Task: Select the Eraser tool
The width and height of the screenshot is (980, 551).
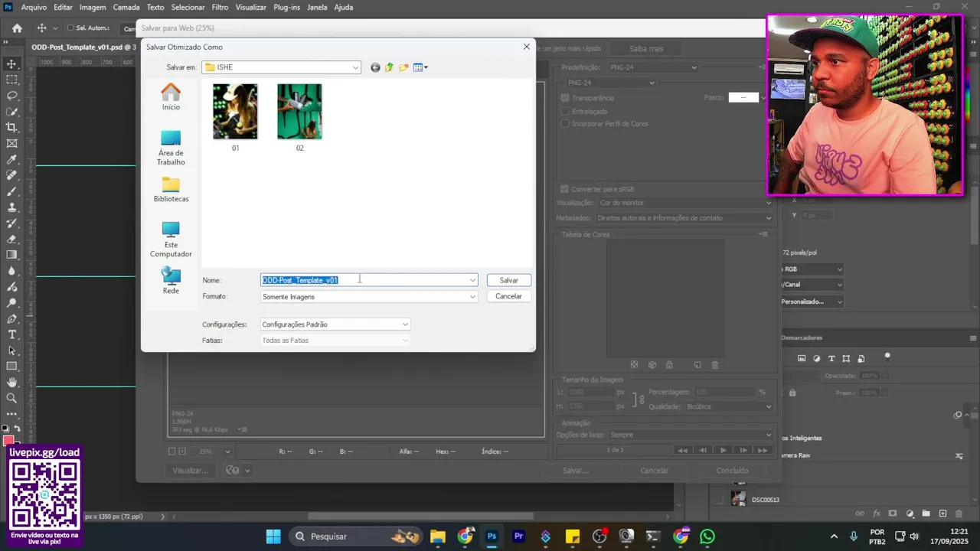Action: pos(11,239)
